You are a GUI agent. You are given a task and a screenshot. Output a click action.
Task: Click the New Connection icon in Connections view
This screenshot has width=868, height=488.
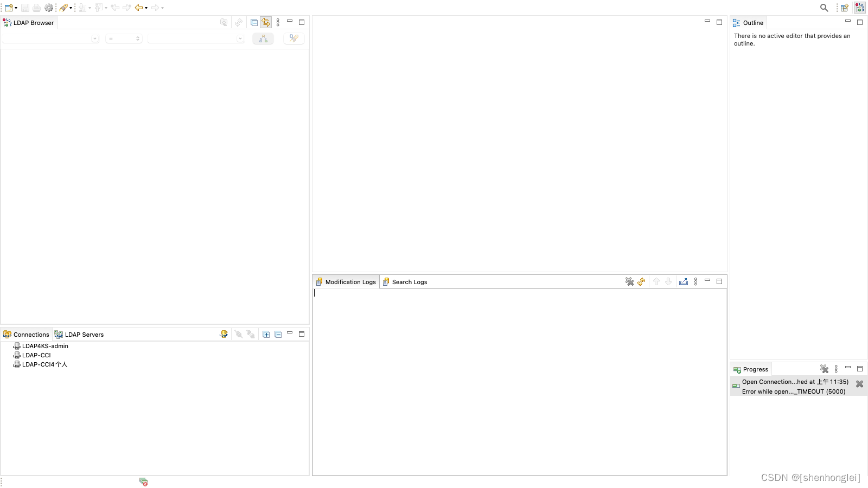click(224, 335)
